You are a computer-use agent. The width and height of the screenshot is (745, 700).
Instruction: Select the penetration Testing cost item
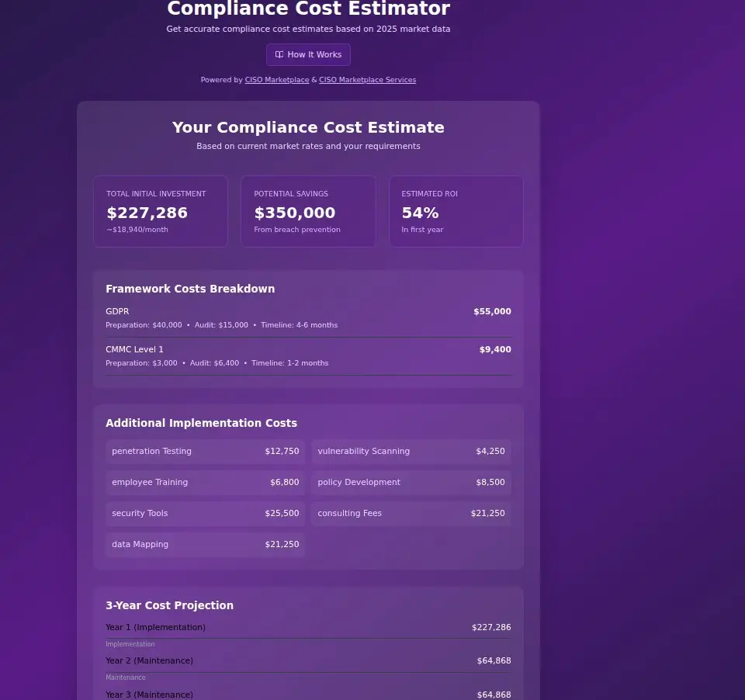click(x=205, y=452)
